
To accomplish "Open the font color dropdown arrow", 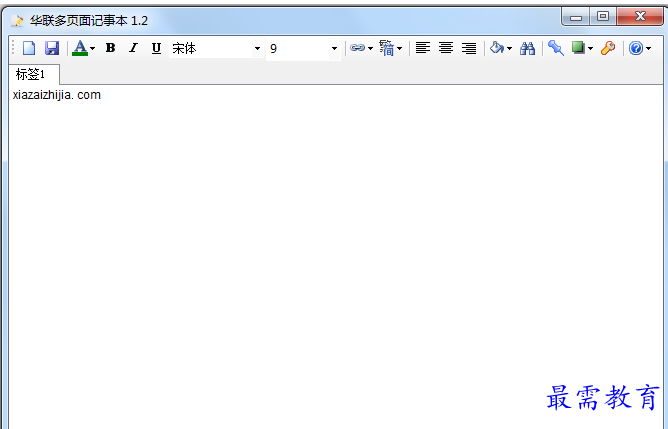I will click(92, 49).
